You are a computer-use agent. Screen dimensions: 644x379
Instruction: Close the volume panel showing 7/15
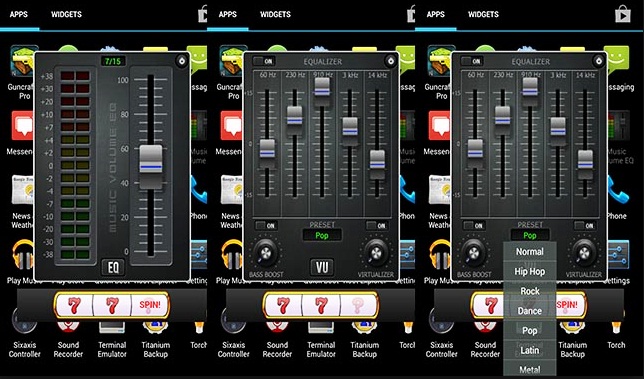[182, 61]
